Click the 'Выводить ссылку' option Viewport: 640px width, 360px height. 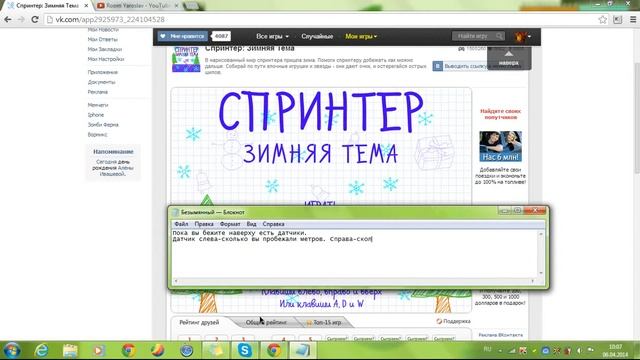tap(465, 66)
